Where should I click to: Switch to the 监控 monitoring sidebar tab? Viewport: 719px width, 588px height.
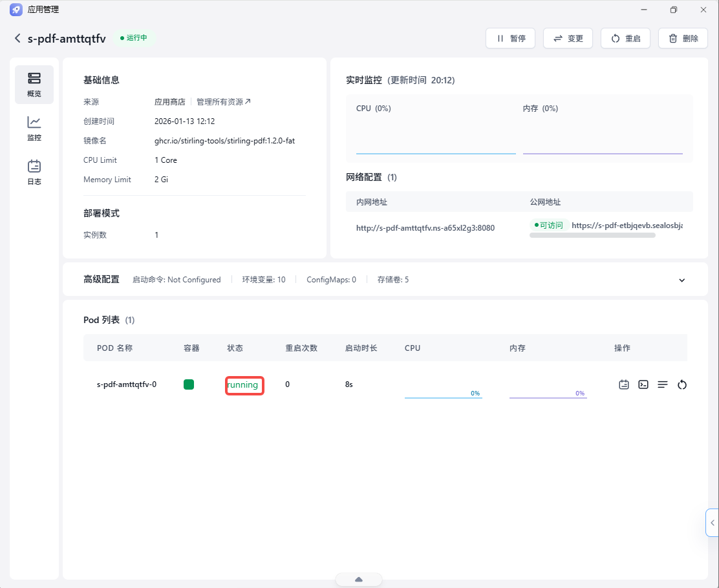pyautogui.click(x=34, y=129)
